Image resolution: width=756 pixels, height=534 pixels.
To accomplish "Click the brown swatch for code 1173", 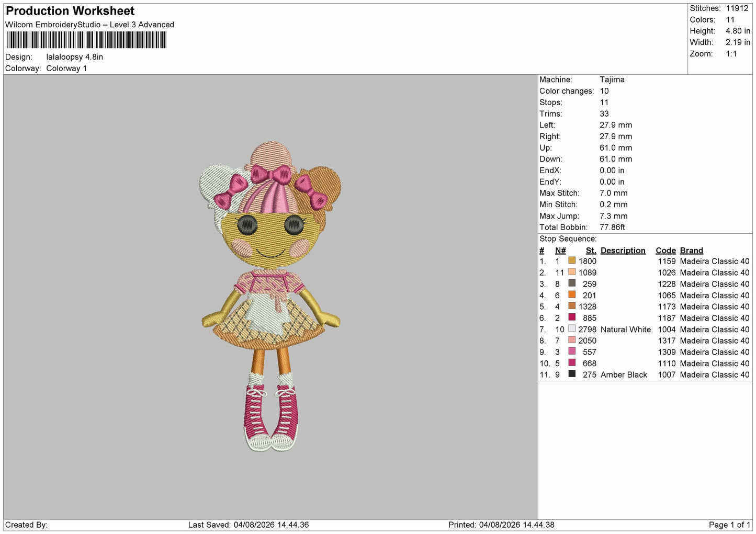I will point(572,306).
